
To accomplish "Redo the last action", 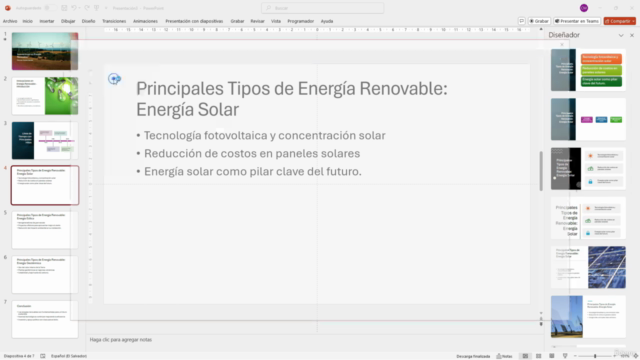I will [x=87, y=8].
